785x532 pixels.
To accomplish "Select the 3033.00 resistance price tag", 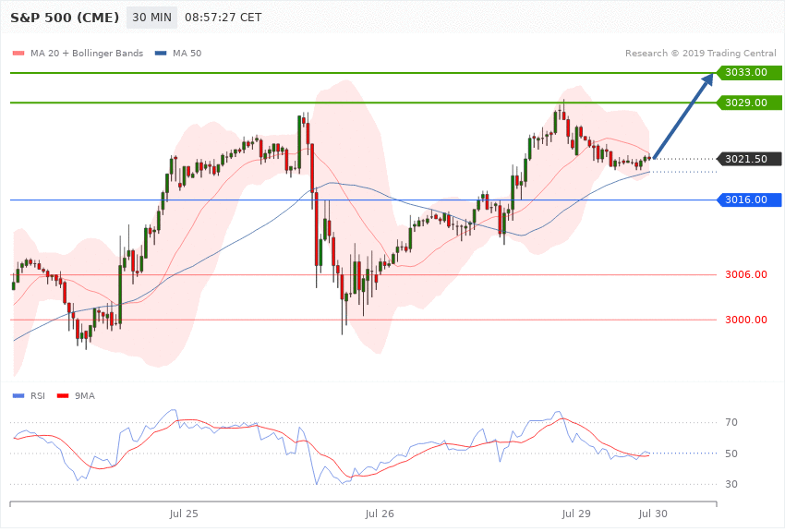I will coord(750,73).
